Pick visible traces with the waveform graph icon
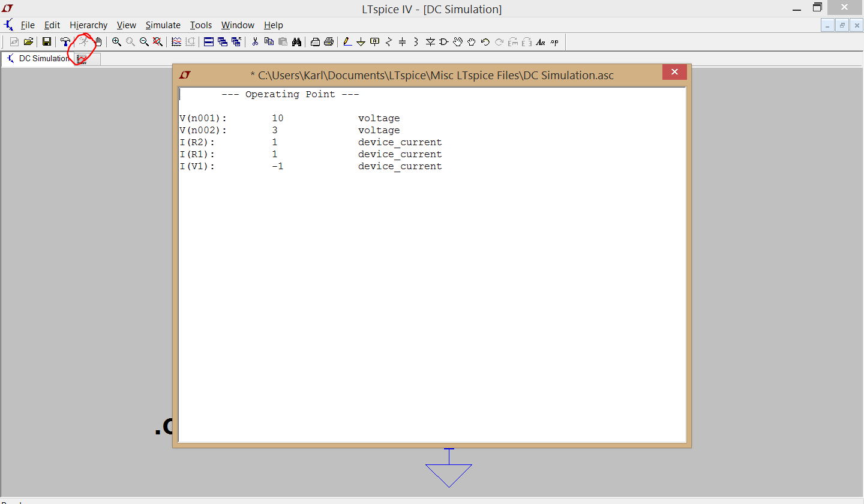This screenshot has width=864, height=504. 176,41
